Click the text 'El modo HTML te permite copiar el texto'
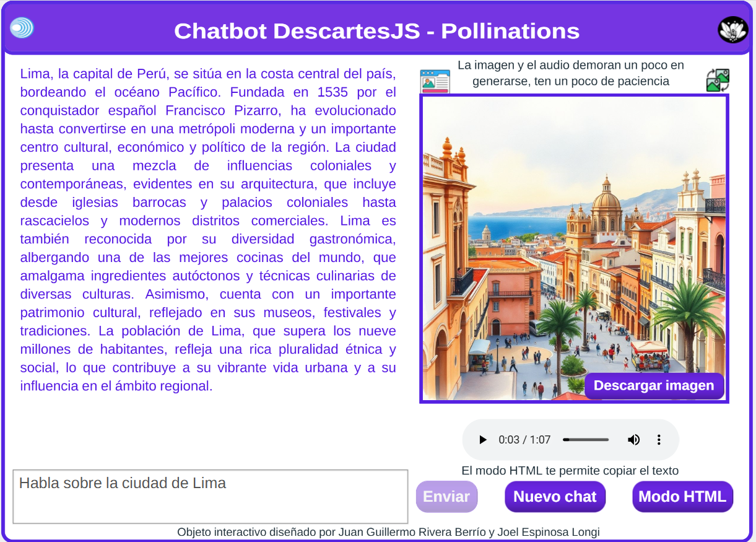The width and height of the screenshot is (756, 542). tap(570, 471)
